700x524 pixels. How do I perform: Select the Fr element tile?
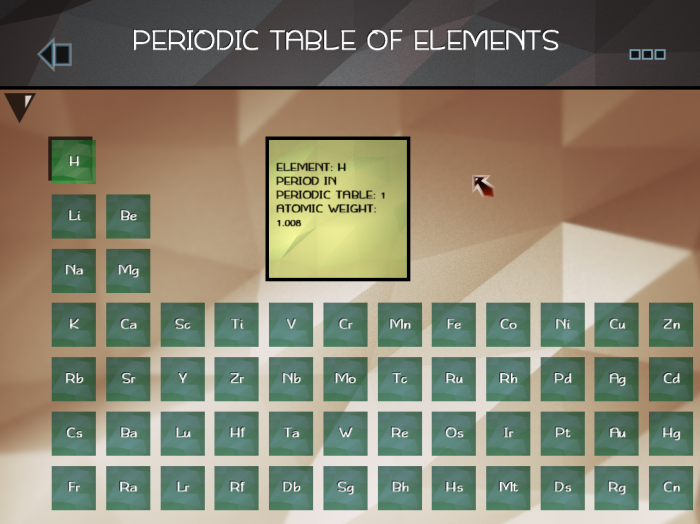click(74, 488)
